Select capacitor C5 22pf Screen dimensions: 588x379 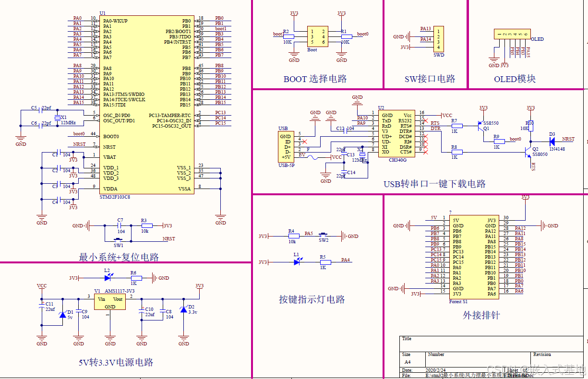pos(41,110)
